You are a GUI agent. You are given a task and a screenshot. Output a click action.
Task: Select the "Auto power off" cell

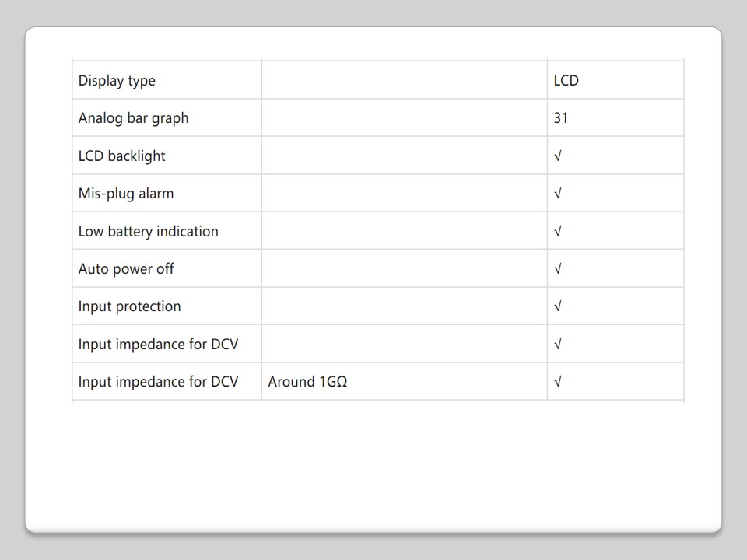(x=126, y=269)
